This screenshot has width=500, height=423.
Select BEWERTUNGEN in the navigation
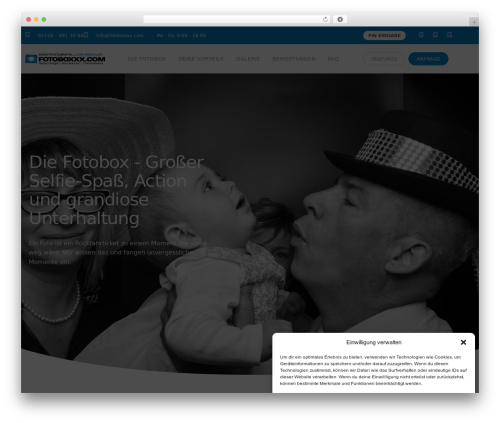point(294,59)
